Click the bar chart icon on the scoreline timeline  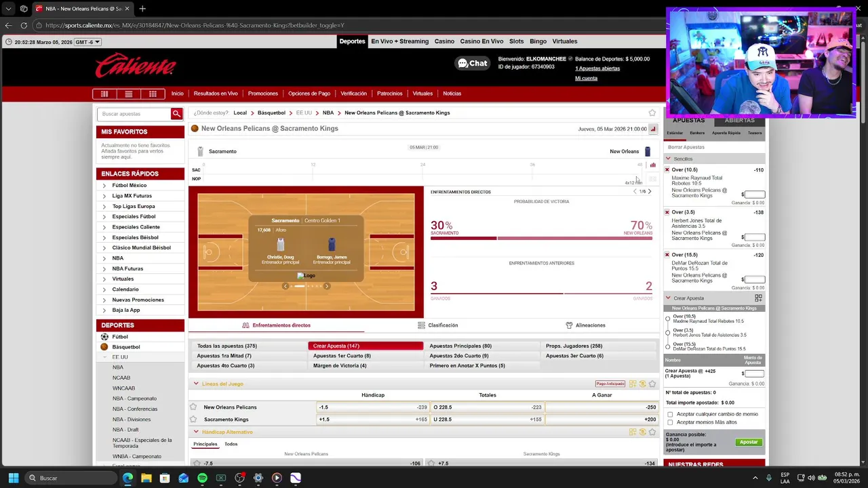click(x=653, y=165)
